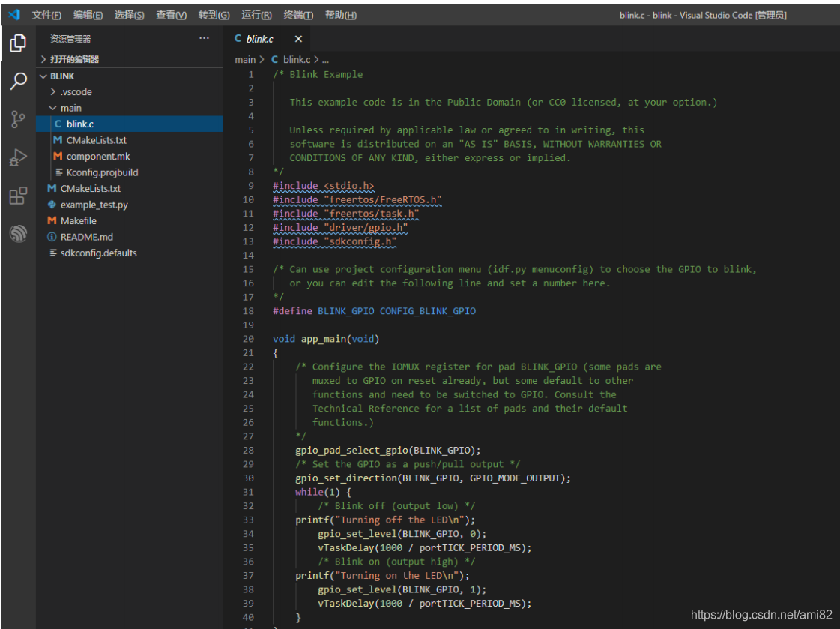The height and width of the screenshot is (629, 840).
Task: Open the 帮助(H) menu
Action: [x=341, y=15]
